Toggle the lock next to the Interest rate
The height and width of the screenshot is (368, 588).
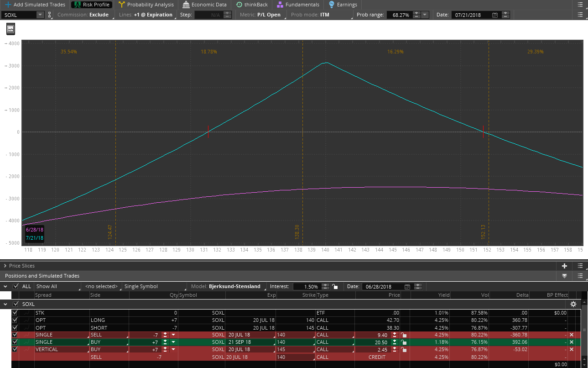click(335, 287)
